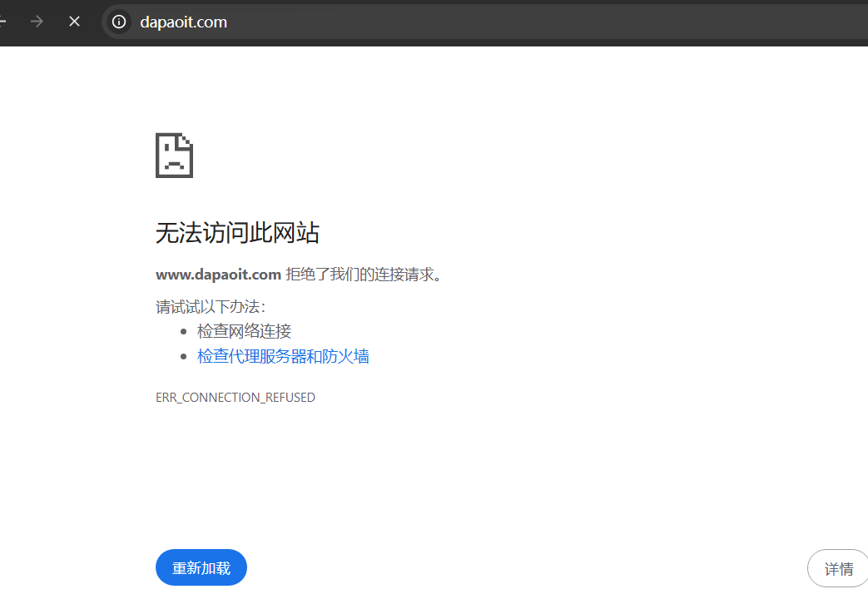This screenshot has height=594, width=868.
Task: Click the www.dapaoit.com bold hostname text
Action: click(218, 274)
